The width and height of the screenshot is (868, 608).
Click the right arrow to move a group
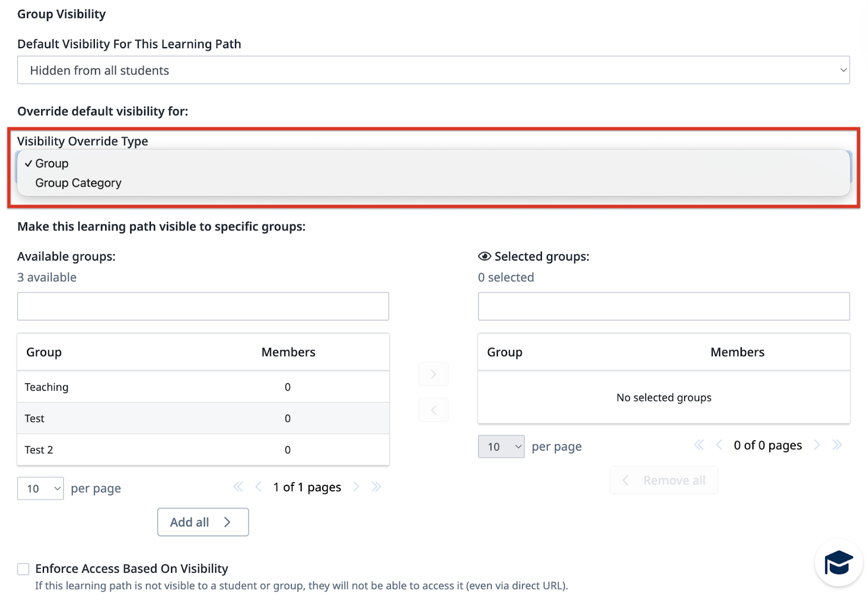433,373
